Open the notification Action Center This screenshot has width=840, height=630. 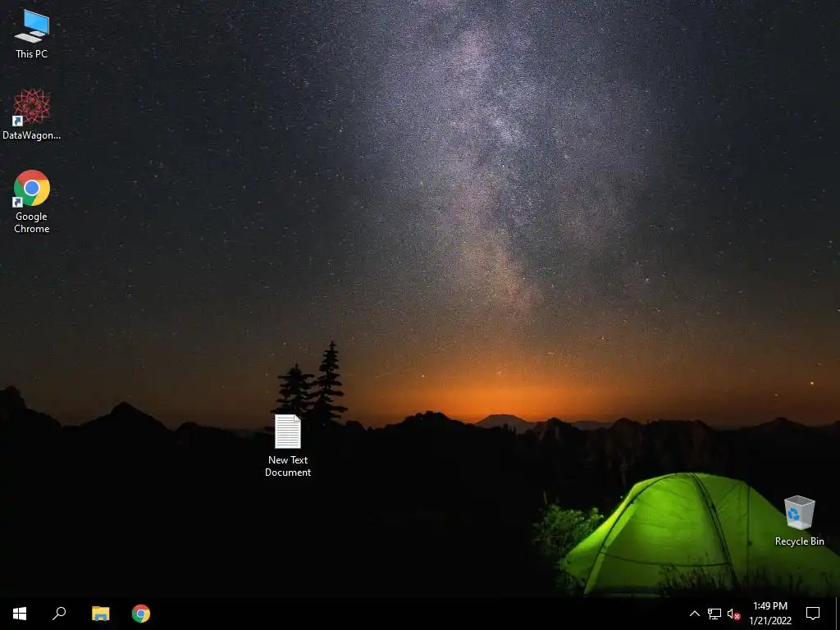(x=813, y=614)
